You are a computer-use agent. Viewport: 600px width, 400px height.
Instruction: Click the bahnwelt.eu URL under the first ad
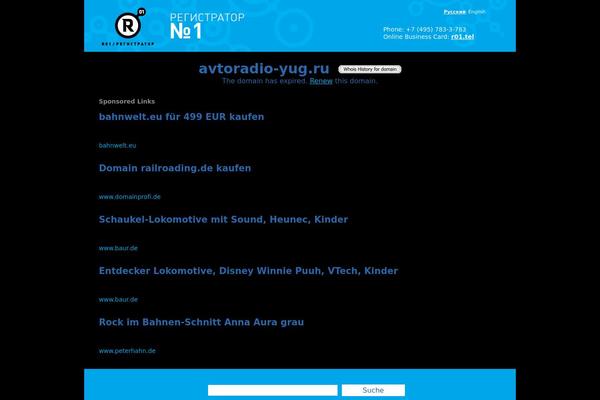pyautogui.click(x=117, y=145)
